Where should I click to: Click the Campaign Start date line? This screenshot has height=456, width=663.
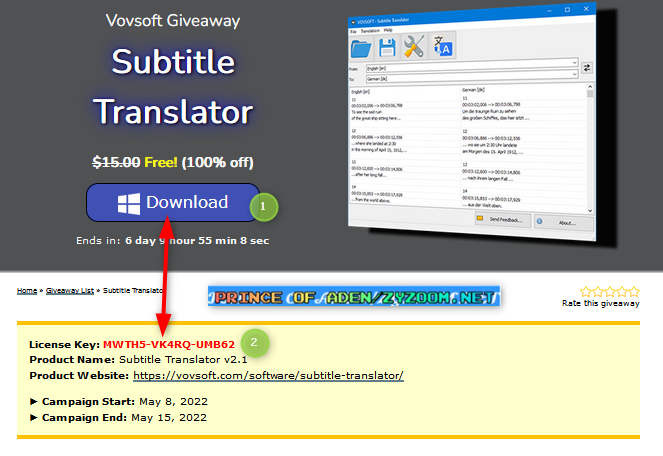point(119,401)
